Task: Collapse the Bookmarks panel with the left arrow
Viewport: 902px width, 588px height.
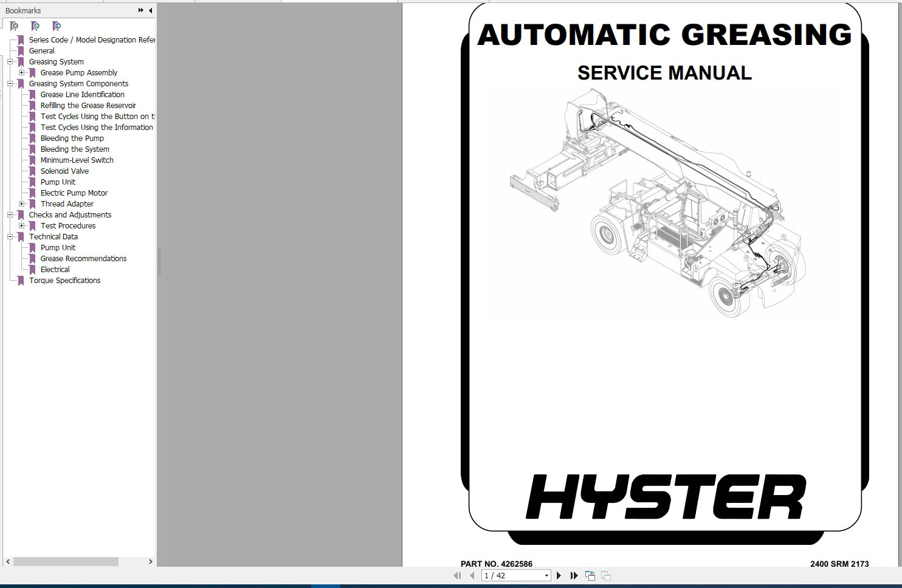Action: 150,10
